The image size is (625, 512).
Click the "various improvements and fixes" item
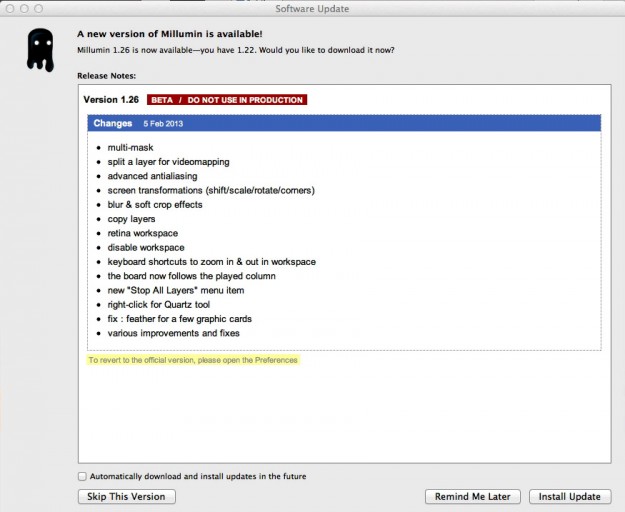click(x=174, y=333)
